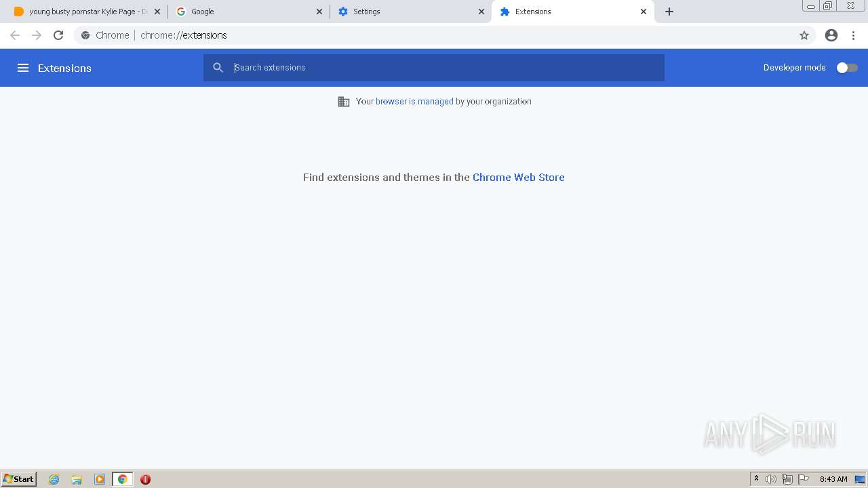Open a new tab with plus button

click(x=669, y=12)
